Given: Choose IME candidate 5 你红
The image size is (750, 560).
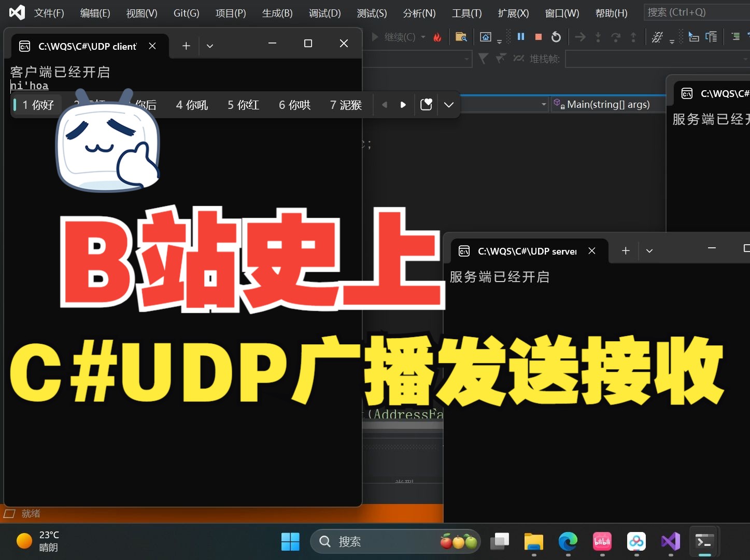Looking at the screenshot, I should click(243, 105).
